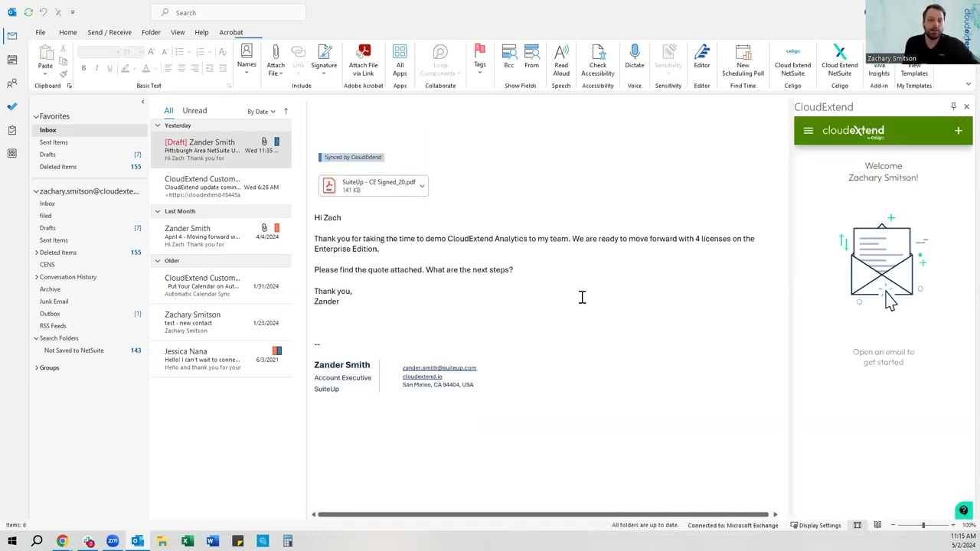Run Check Accessibility
The width and height of the screenshot is (980, 551).
tap(598, 60)
